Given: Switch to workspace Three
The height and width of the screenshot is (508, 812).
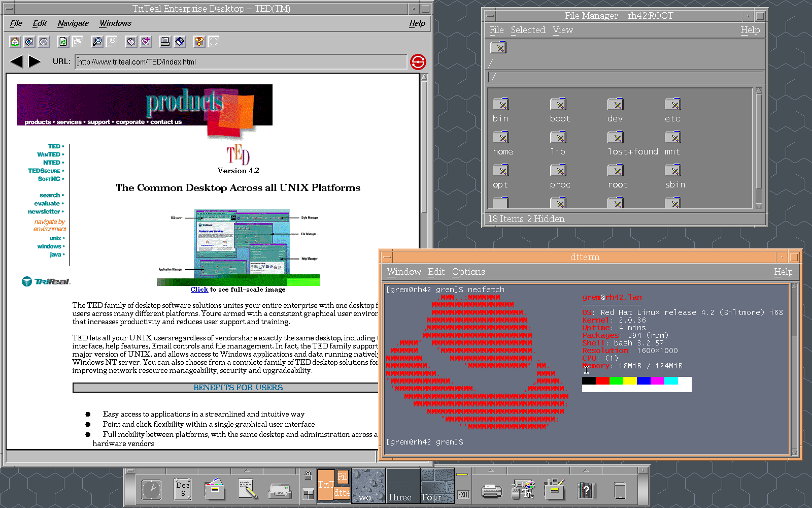Looking at the screenshot, I should [x=403, y=486].
